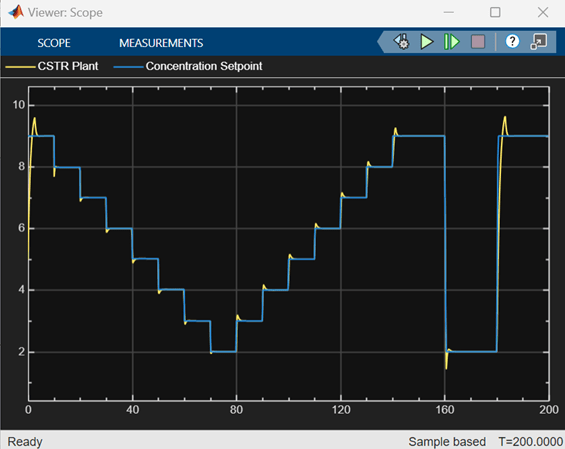Open the SCOPE tab

[x=54, y=43]
